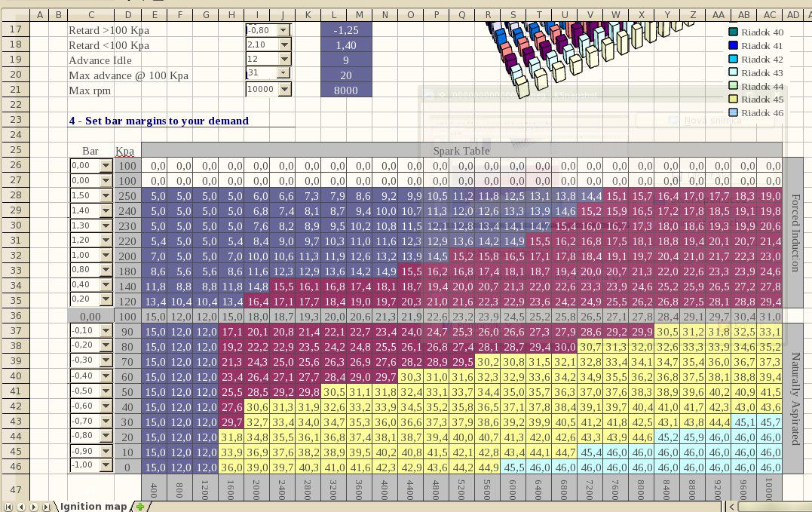Click horizontal scrollbar left arrow
This screenshot has height=512, width=812.
(731, 507)
